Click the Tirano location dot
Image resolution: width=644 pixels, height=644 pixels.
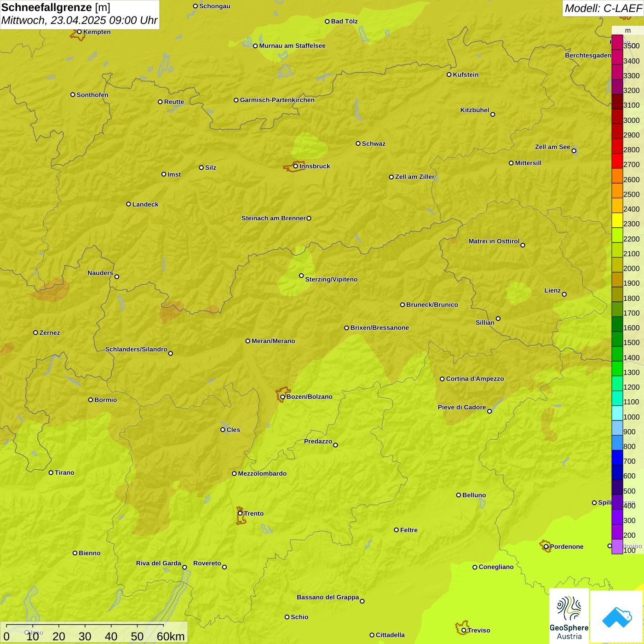click(51, 472)
